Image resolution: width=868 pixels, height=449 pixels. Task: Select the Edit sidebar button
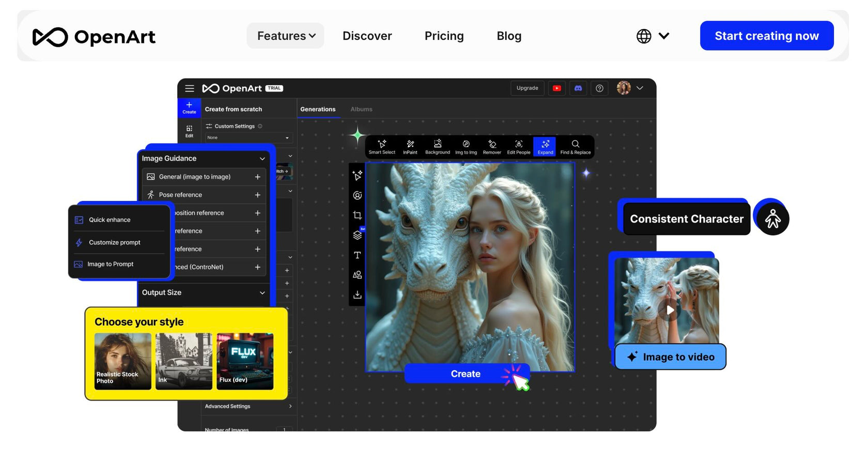(189, 131)
